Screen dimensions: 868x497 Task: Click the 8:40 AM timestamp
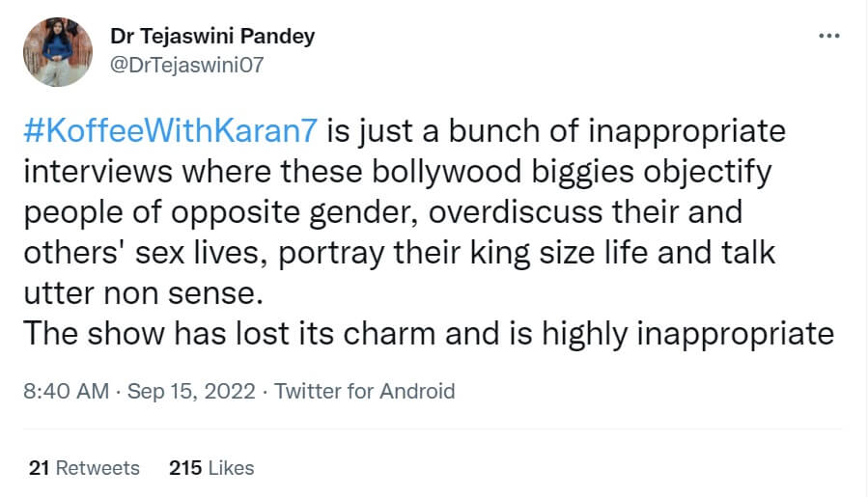tap(64, 392)
